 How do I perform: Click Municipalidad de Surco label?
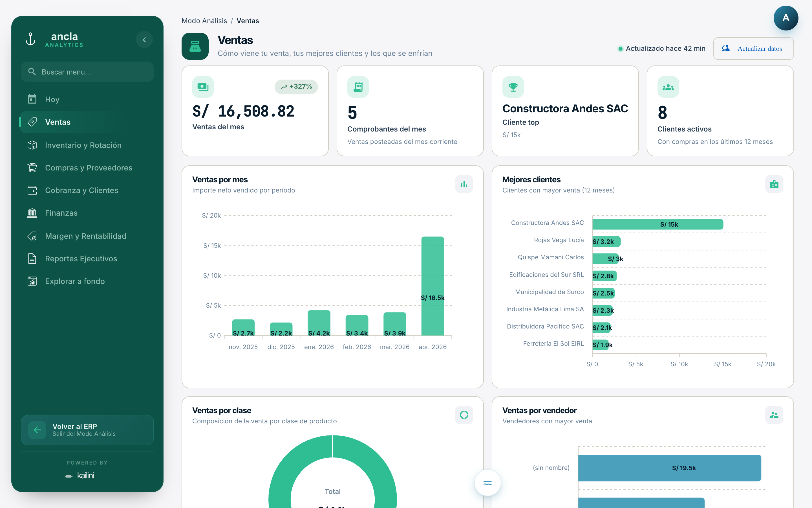point(549,292)
